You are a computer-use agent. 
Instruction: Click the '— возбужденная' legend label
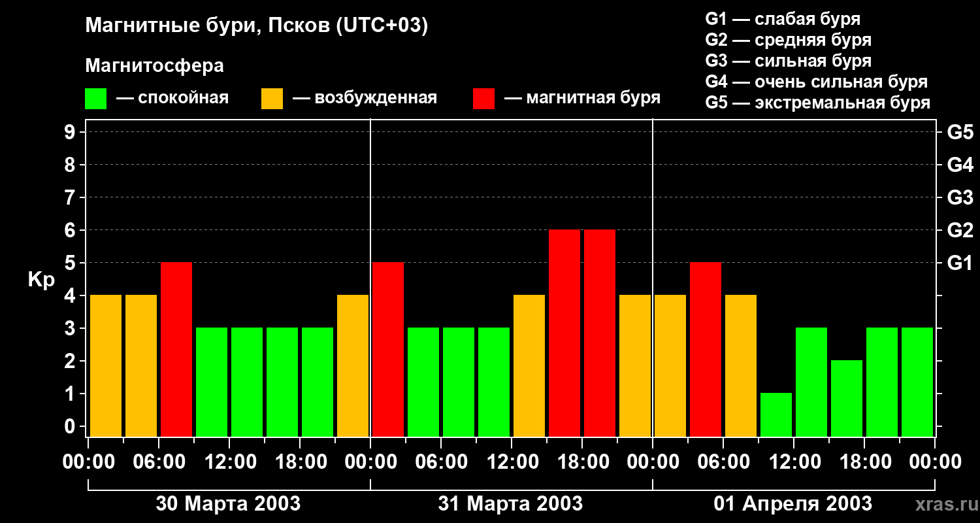365,98
